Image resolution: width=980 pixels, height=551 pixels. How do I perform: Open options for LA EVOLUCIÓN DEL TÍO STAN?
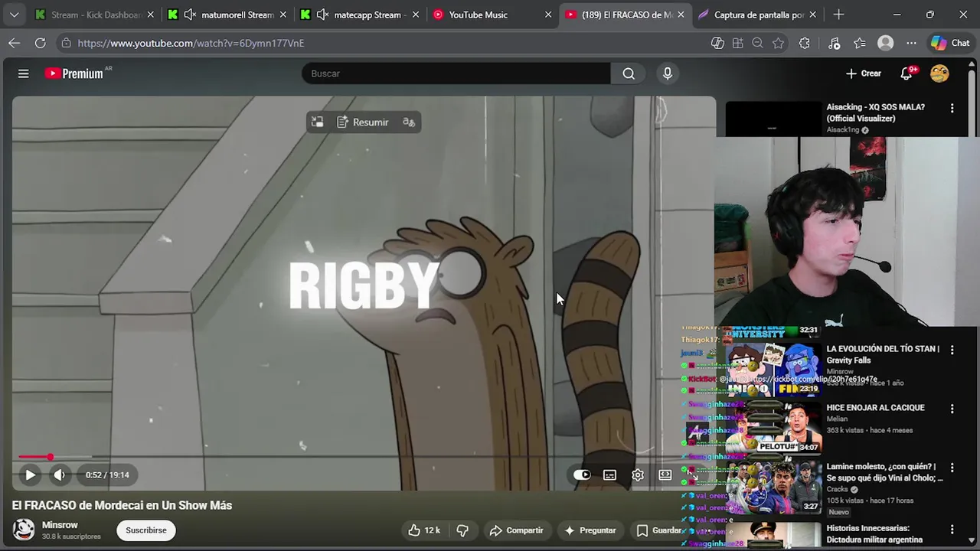pos(952,350)
